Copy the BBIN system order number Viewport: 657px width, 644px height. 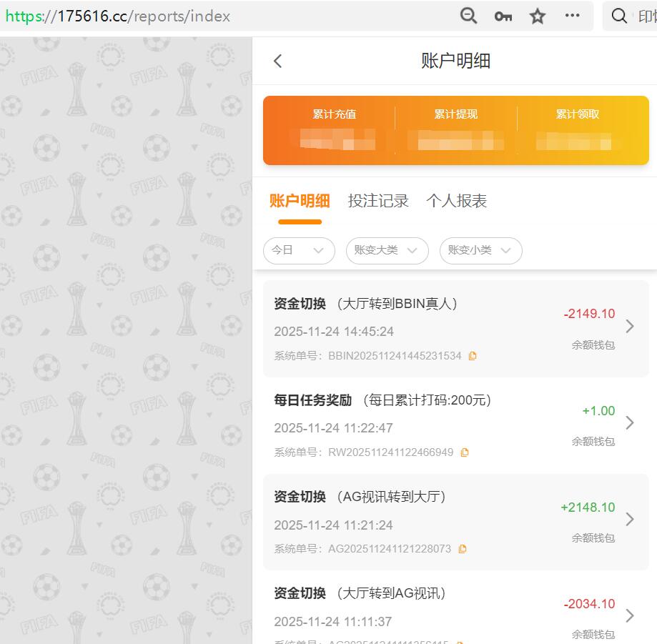point(473,355)
